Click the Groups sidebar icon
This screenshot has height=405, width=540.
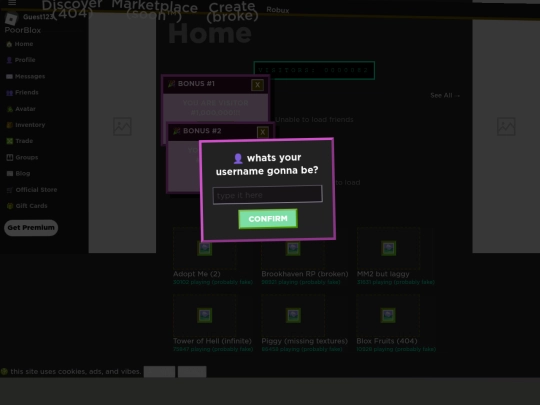tap(10, 157)
